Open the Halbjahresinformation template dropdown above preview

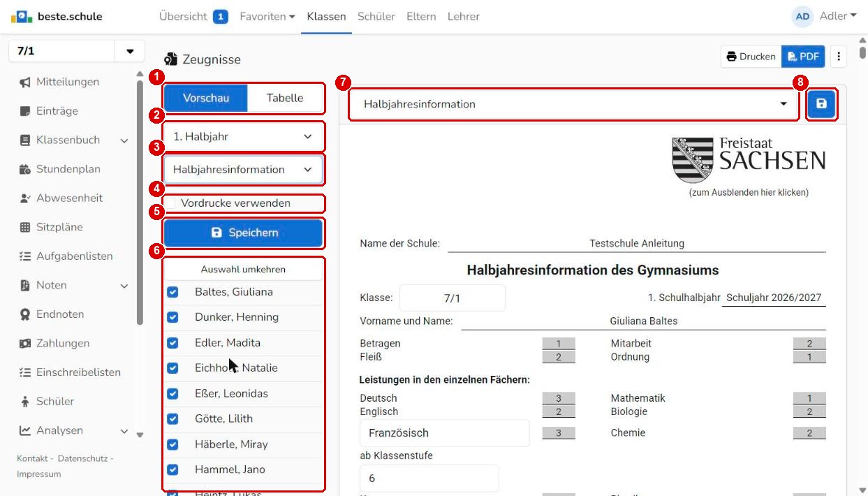coord(574,105)
